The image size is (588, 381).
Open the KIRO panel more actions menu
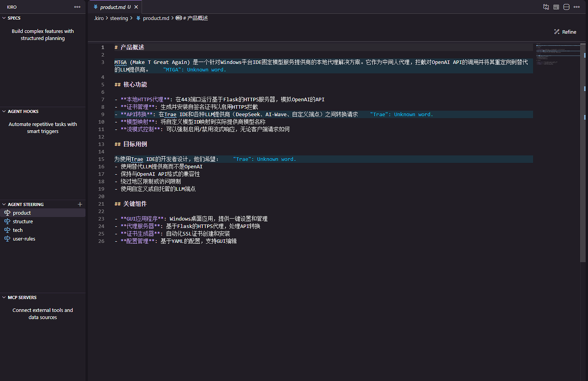[x=77, y=7]
